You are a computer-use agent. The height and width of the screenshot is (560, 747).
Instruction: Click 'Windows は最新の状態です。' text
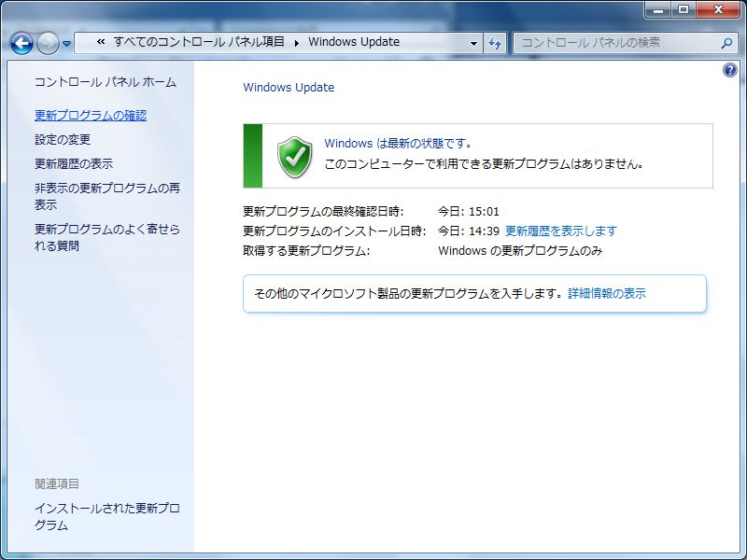tap(399, 144)
